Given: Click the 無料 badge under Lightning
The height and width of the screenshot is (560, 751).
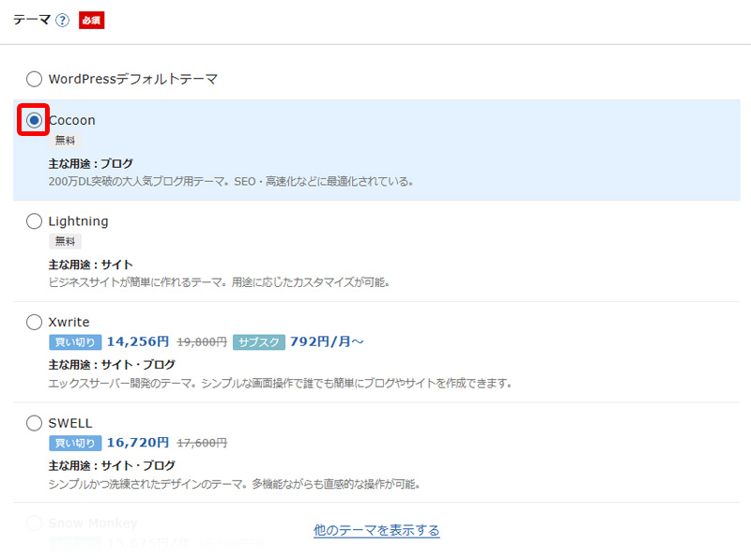Looking at the screenshot, I should click(65, 241).
